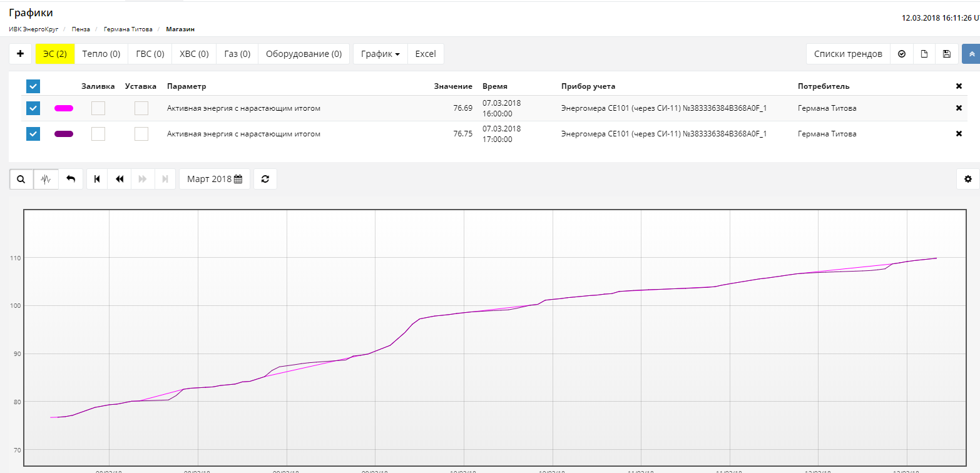Uncheck the 76.69 row visibility checkbox
The image size is (980, 473).
[x=33, y=108]
